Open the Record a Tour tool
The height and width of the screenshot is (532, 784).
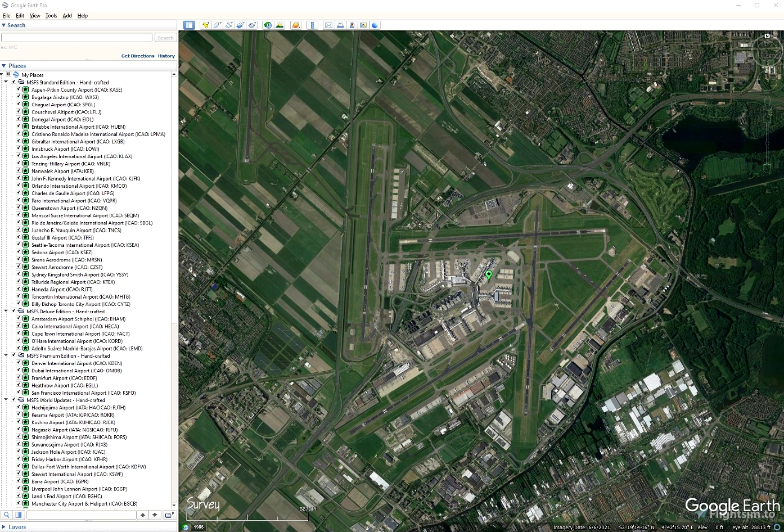[252, 25]
